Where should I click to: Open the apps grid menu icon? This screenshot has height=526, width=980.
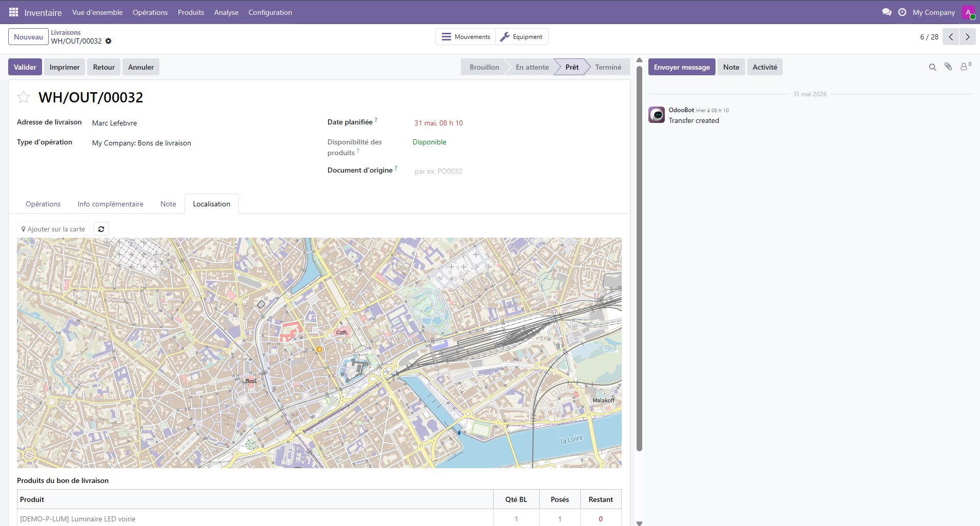13,12
